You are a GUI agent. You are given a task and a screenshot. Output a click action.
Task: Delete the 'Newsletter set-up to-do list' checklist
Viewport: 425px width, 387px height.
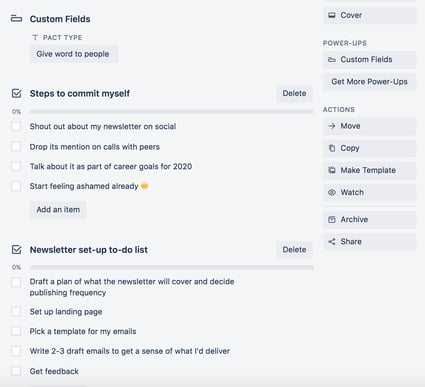tap(294, 250)
